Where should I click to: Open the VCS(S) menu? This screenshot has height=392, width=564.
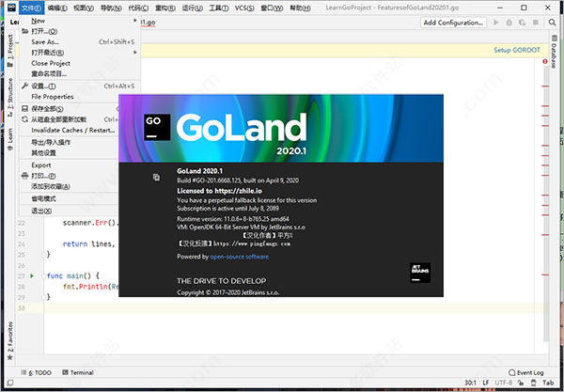coord(244,8)
